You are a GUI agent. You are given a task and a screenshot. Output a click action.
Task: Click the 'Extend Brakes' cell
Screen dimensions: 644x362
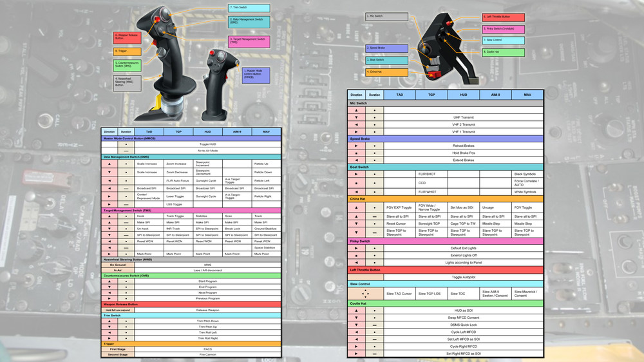[463, 160]
